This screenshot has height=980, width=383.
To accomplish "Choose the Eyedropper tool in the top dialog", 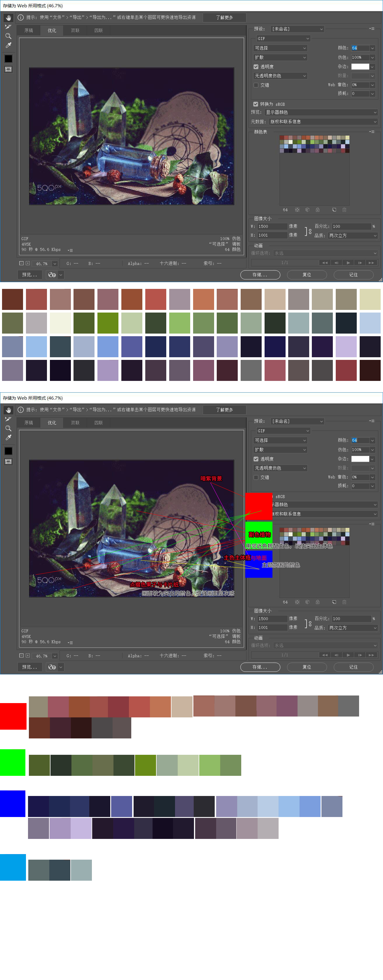I will pyautogui.click(x=8, y=45).
